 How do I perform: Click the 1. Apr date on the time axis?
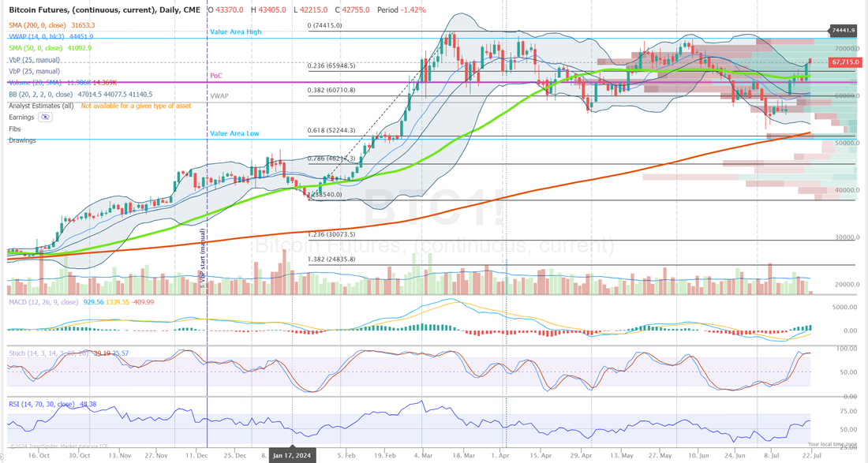coord(500,456)
